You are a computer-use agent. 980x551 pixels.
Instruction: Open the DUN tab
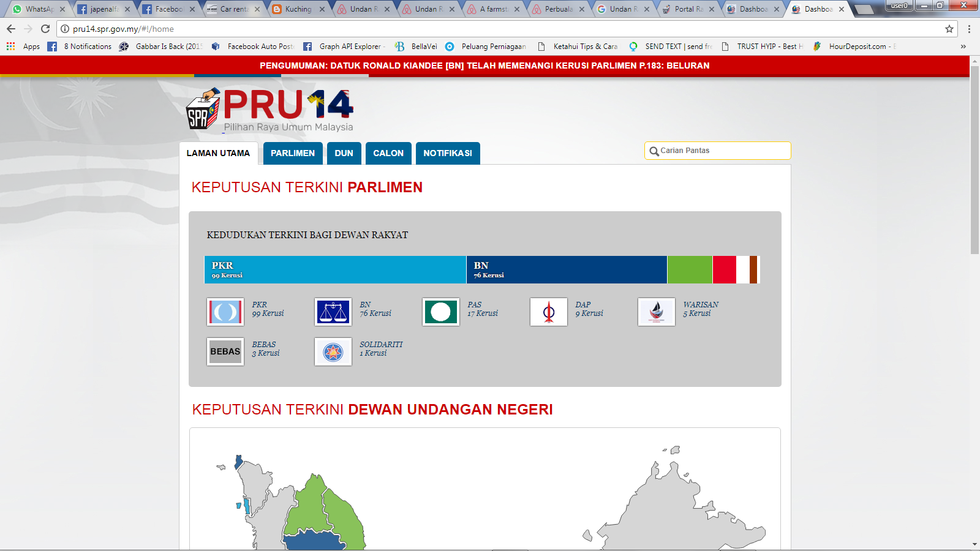point(344,154)
